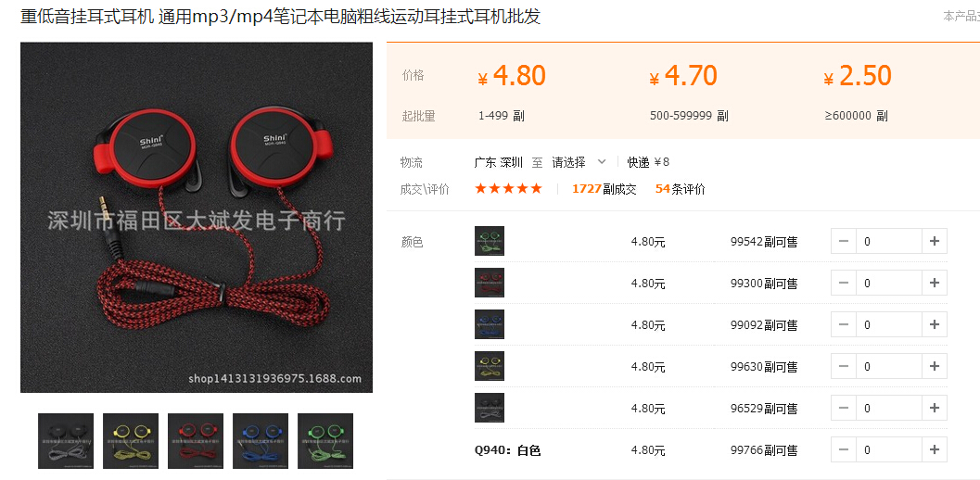Increase quantity for yellow earphone row
The height and width of the screenshot is (480, 980).
(935, 366)
